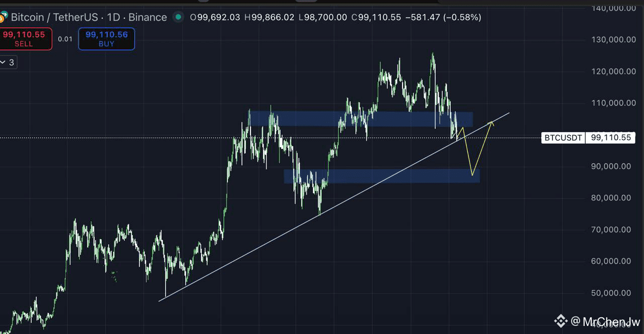Click the 80,000.00 price axis label
Image resolution: width=644 pixels, height=334 pixels.
611,198
